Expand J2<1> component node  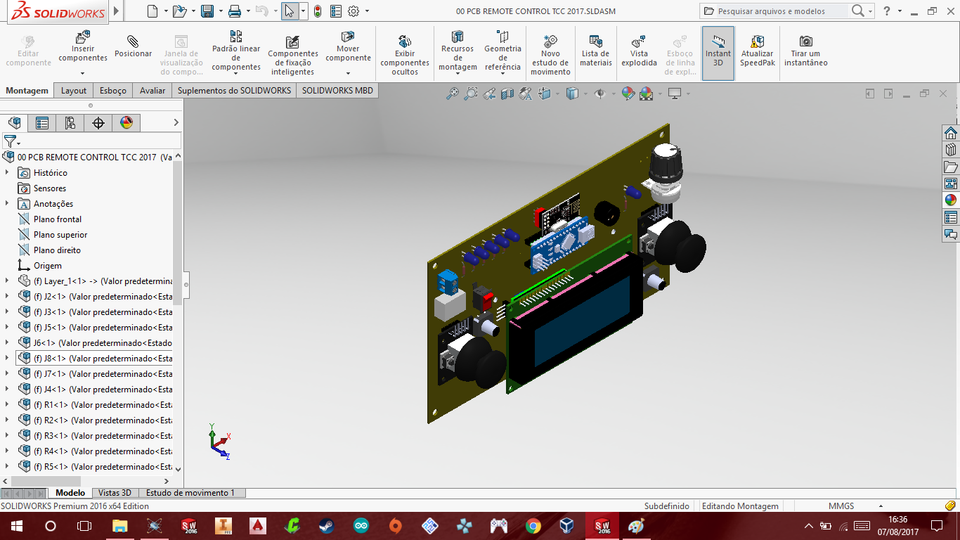coord(7,296)
